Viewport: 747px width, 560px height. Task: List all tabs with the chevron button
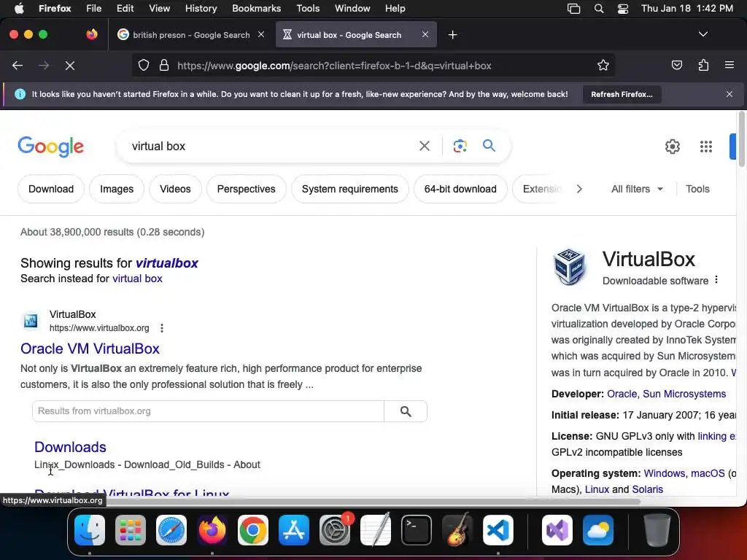[x=703, y=34]
